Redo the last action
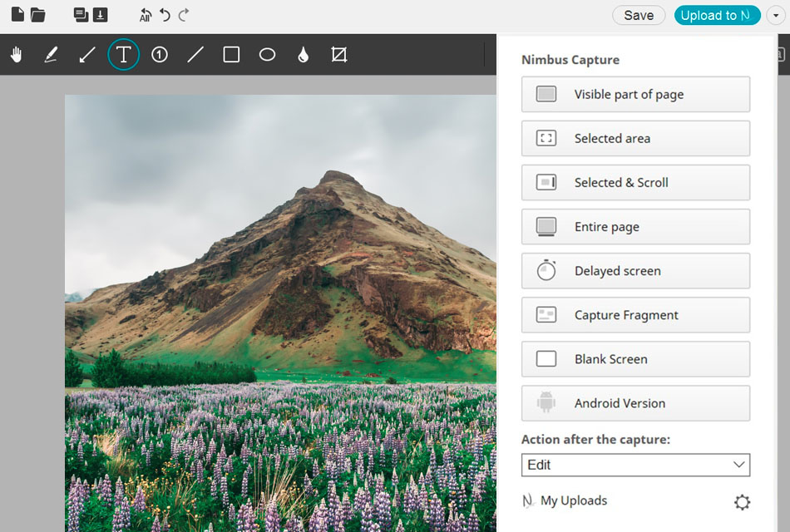Viewport: 790px width, 532px height. coord(184,15)
